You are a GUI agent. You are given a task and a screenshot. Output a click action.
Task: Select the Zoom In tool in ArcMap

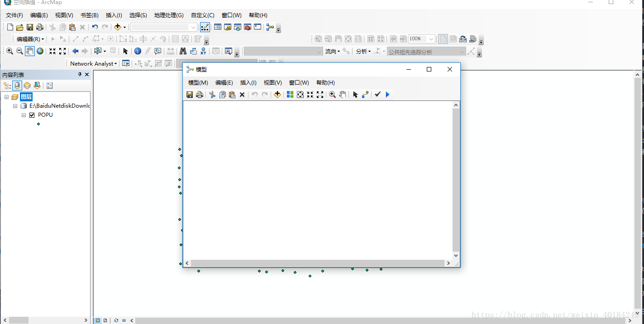(x=10, y=51)
